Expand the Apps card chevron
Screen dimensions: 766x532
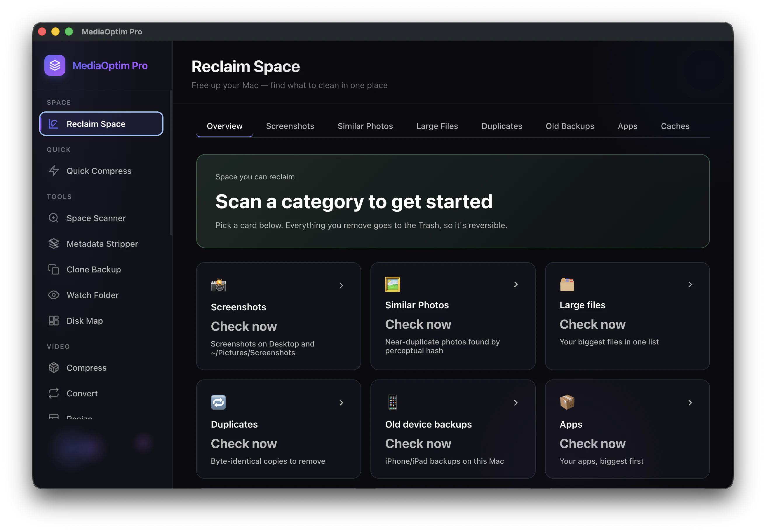click(690, 403)
